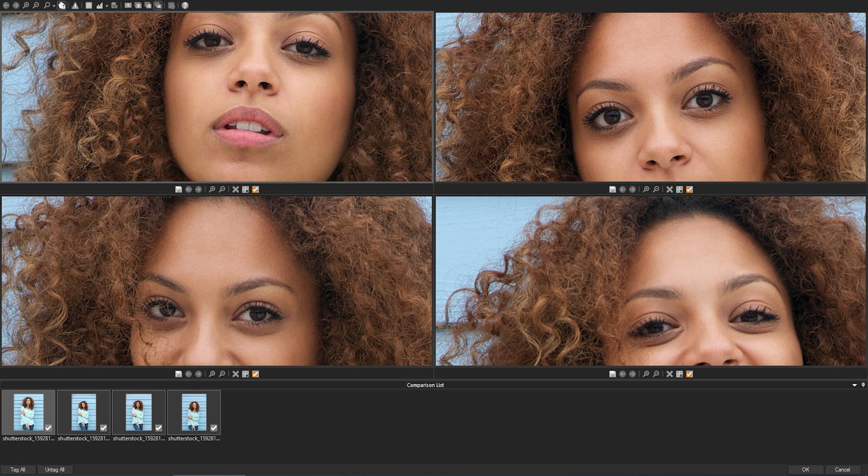Toggle the exposure warning triangle icon
The width and height of the screenshot is (868, 476).
tap(75, 5)
